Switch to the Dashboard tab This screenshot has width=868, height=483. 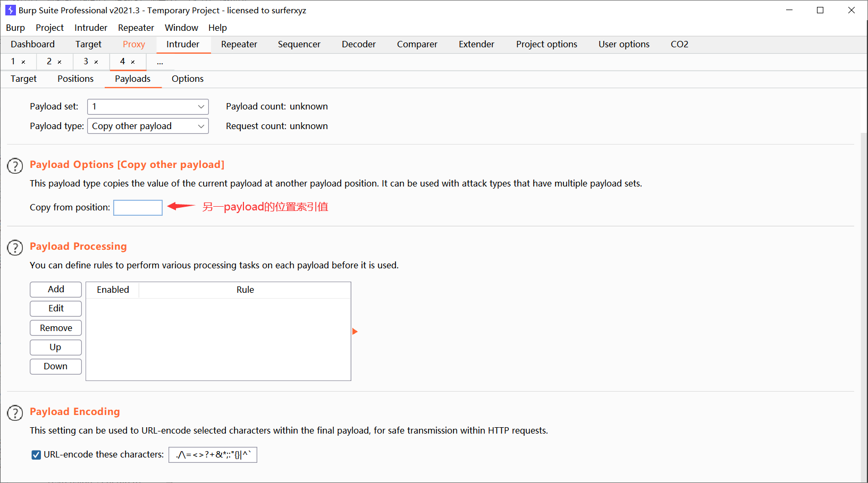(32, 45)
